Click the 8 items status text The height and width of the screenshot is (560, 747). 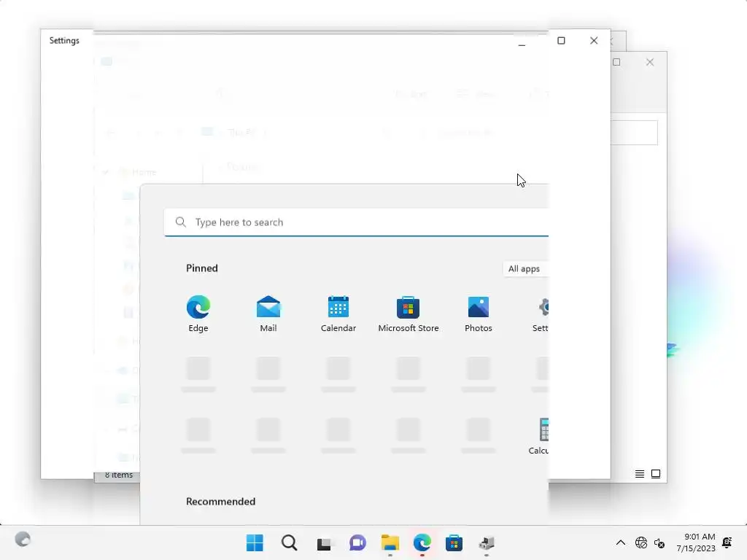[x=119, y=475]
